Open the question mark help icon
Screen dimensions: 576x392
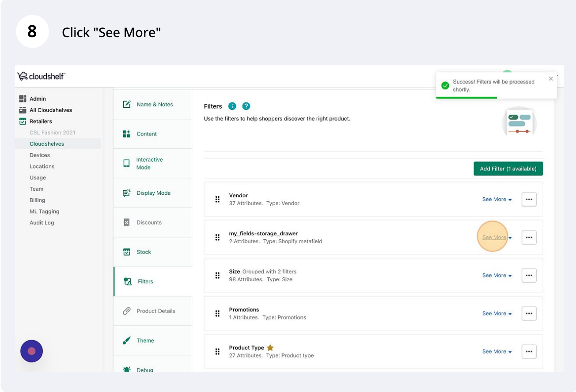pos(246,106)
